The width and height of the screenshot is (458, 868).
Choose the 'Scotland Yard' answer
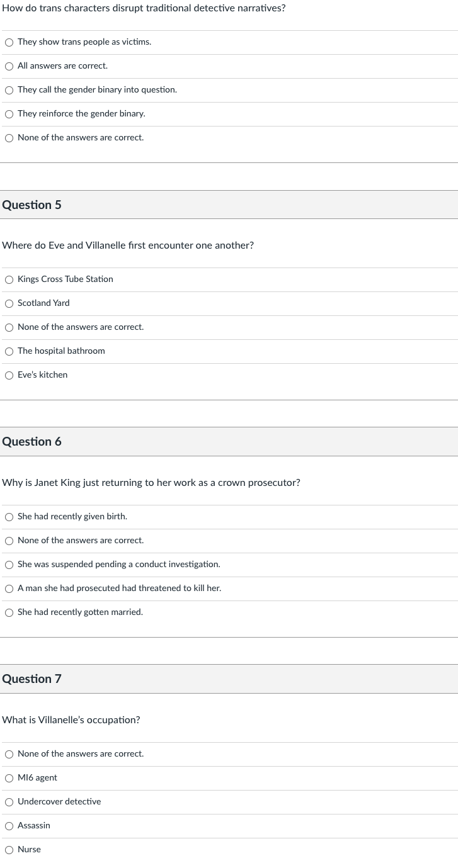coord(9,303)
